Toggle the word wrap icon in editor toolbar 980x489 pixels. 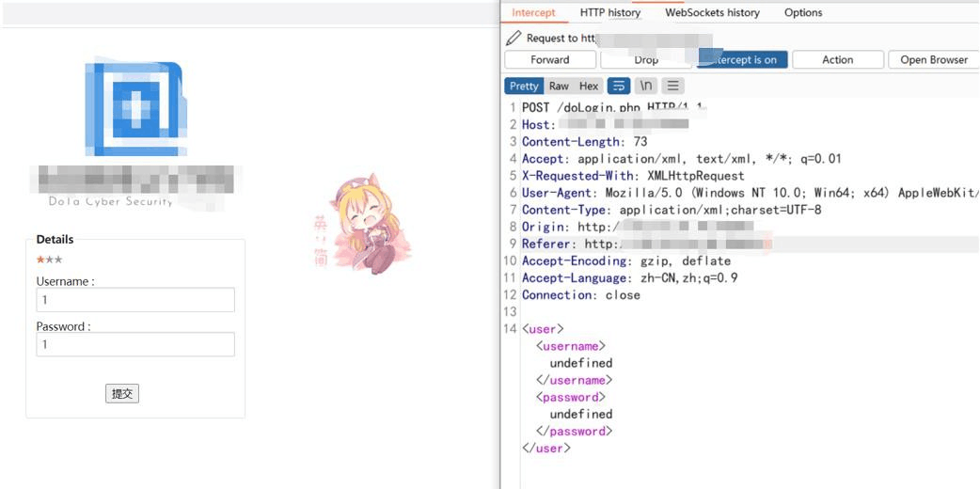pos(618,86)
